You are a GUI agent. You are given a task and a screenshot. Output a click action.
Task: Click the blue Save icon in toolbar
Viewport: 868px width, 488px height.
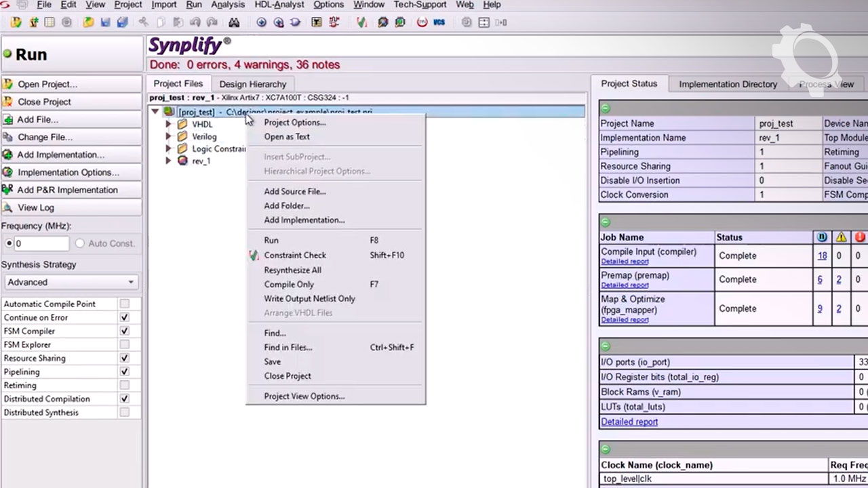click(x=106, y=22)
